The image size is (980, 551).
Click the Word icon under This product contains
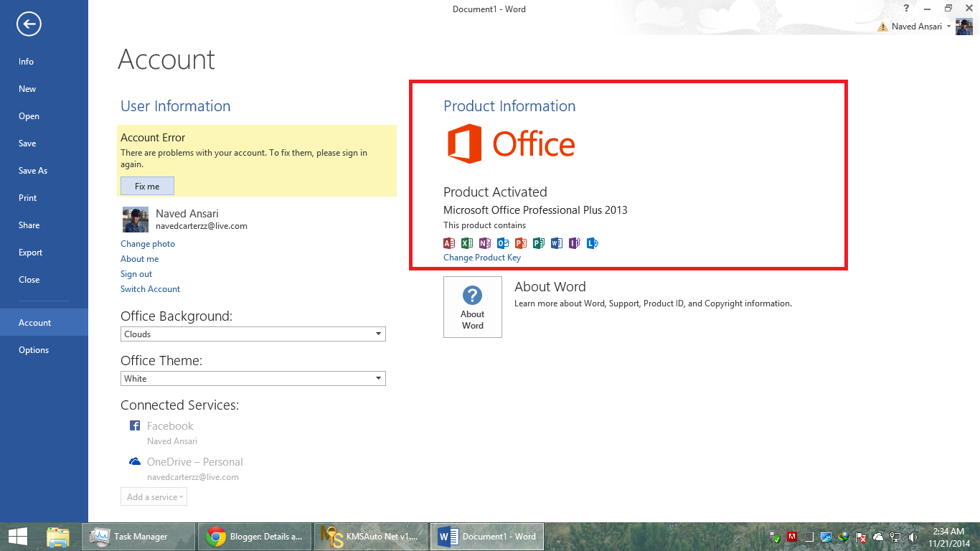coord(557,243)
